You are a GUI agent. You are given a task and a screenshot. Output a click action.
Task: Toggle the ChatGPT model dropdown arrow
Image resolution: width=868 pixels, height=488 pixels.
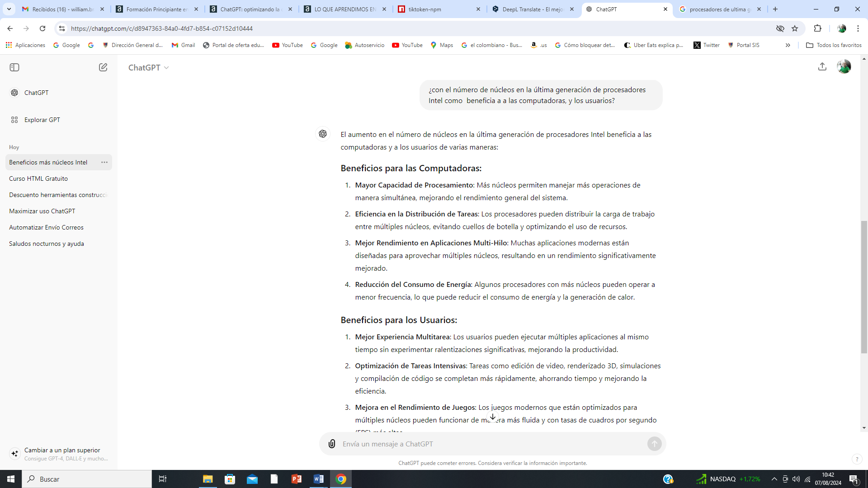167,67
